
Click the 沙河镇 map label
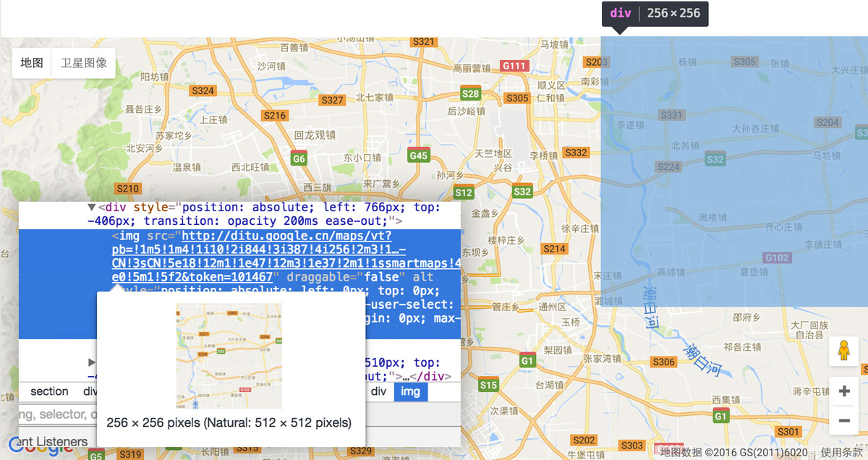point(272,66)
